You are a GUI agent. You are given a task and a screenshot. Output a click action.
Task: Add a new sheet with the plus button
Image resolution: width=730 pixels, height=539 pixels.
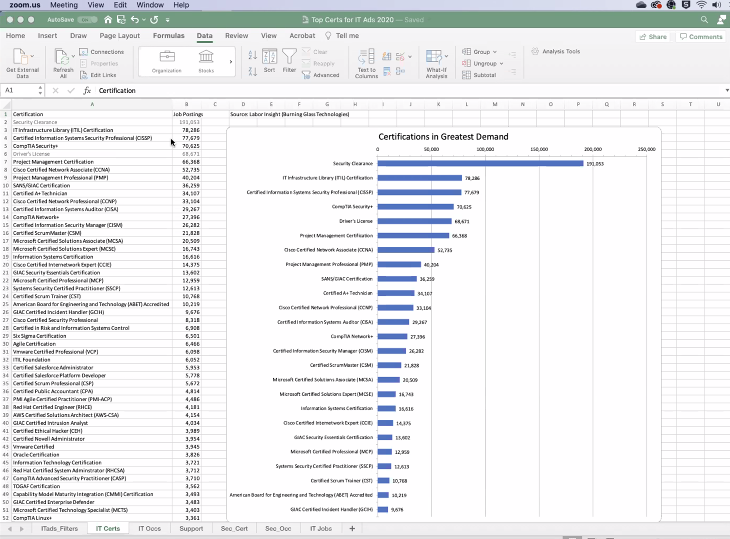coord(352,528)
